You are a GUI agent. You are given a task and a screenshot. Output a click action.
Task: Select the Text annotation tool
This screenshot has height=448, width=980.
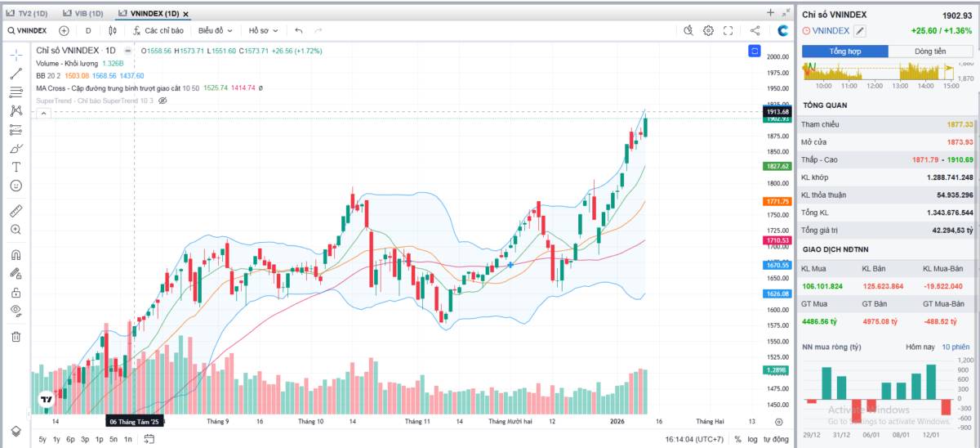click(x=16, y=167)
